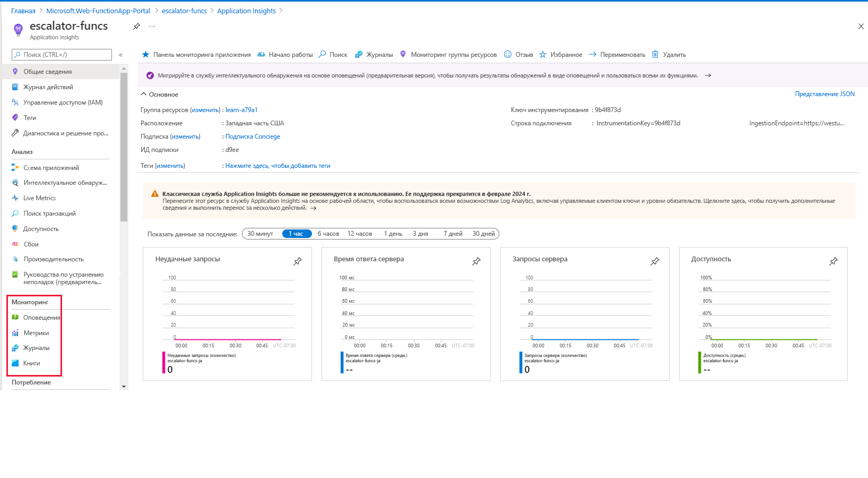The image size is (868, 478).
Task: Go to Главная breadcrumb
Action: [23, 11]
